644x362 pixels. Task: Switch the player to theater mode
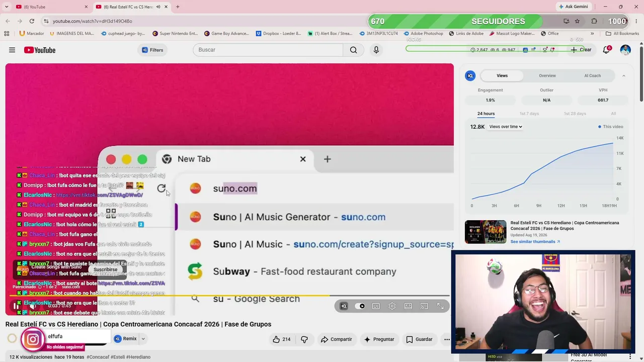tap(408, 306)
